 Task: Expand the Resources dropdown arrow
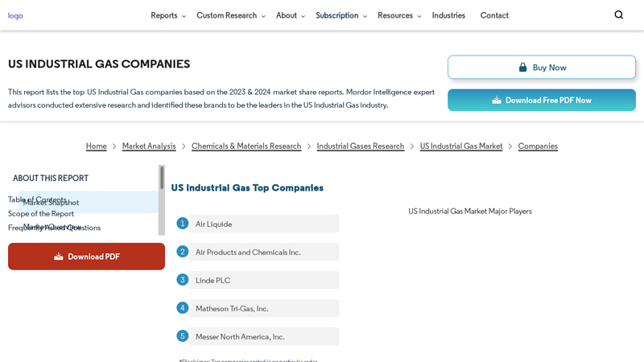tap(419, 16)
